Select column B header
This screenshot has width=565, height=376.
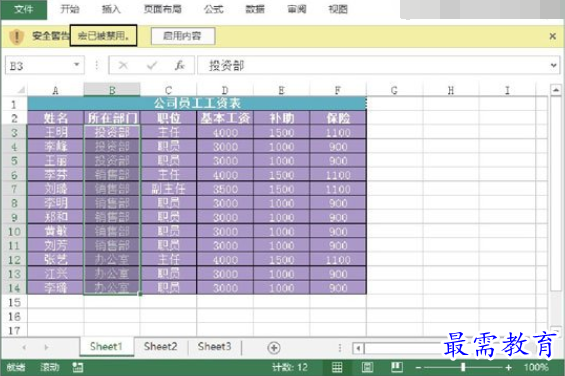(112, 90)
